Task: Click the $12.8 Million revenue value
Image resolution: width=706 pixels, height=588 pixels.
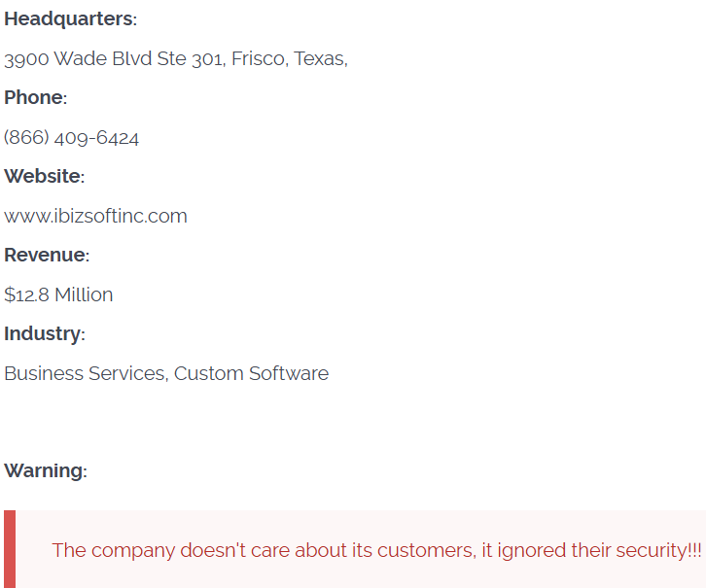Action: click(58, 294)
